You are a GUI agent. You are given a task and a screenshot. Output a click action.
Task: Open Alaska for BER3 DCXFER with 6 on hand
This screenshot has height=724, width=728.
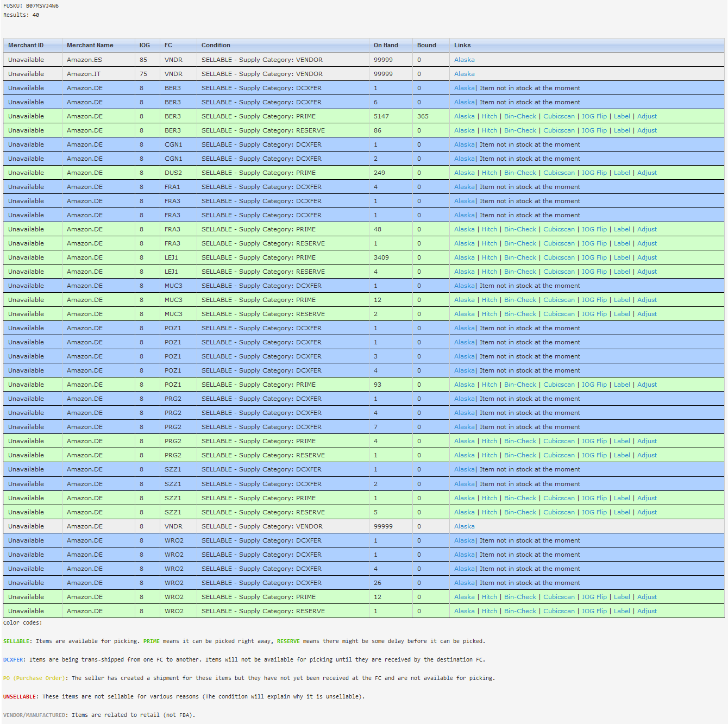point(464,102)
